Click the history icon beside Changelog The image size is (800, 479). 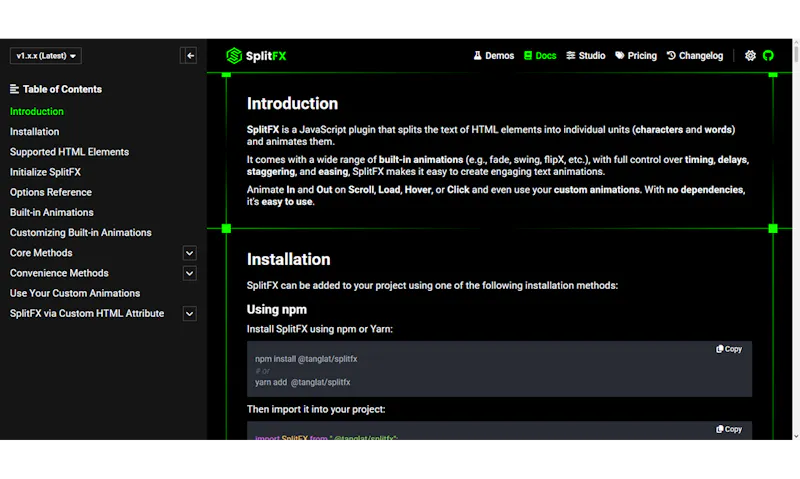pos(671,56)
